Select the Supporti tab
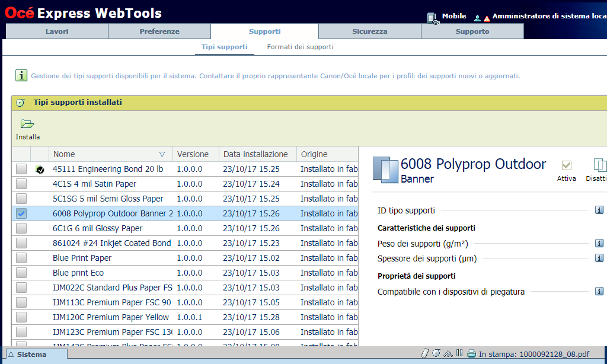The height and width of the screenshot is (364, 607). [264, 31]
